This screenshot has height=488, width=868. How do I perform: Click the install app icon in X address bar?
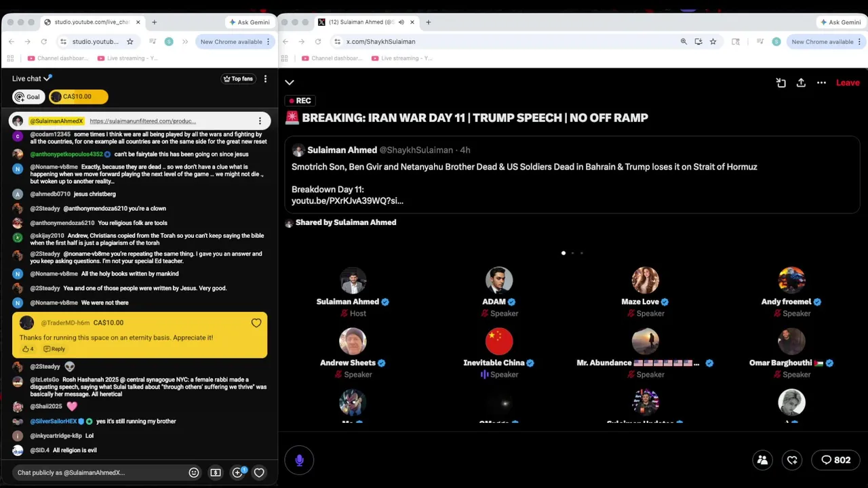pos(698,41)
